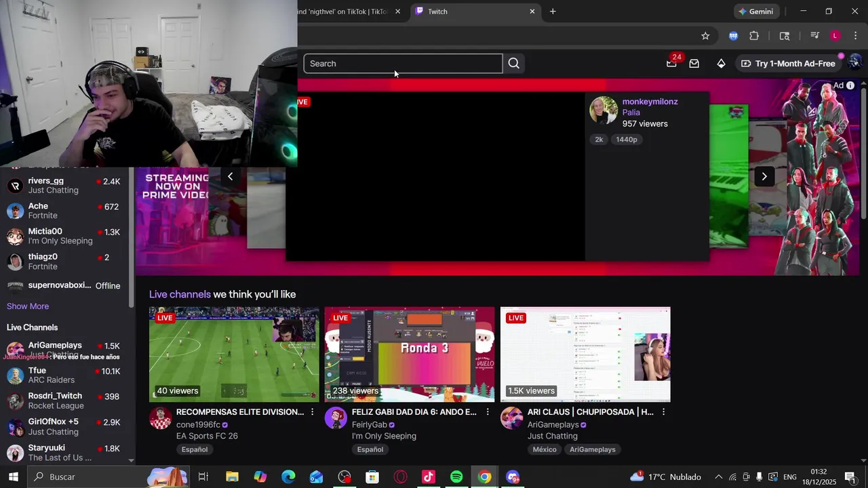868x488 pixels.
Task: Open EA Sports FC 26 category
Action: pos(207,436)
